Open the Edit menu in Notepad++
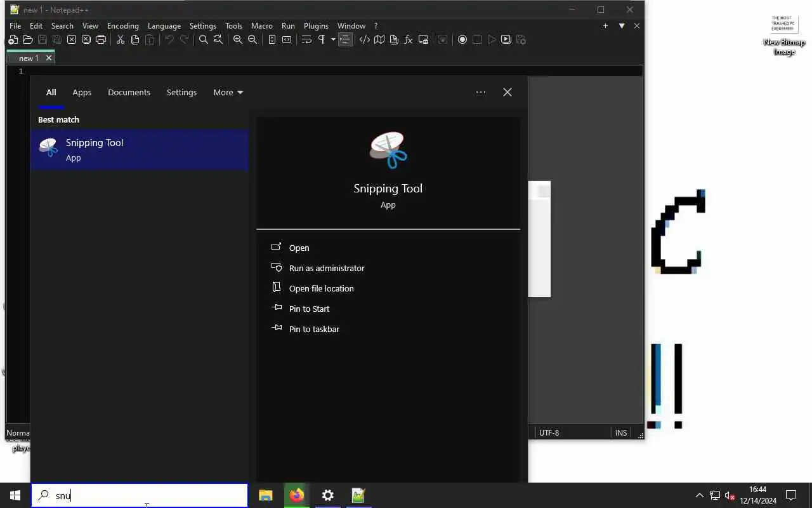Viewport: 812px width, 508px height. [36, 26]
